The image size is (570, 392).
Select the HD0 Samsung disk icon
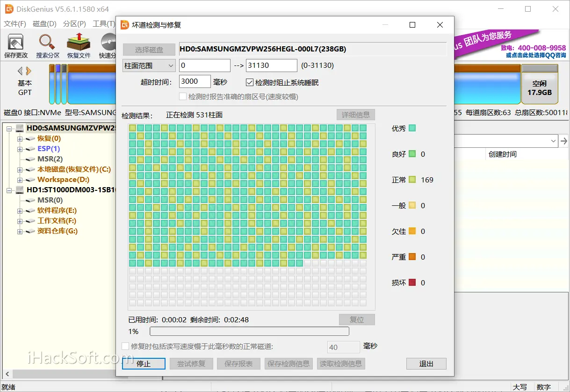pos(20,128)
